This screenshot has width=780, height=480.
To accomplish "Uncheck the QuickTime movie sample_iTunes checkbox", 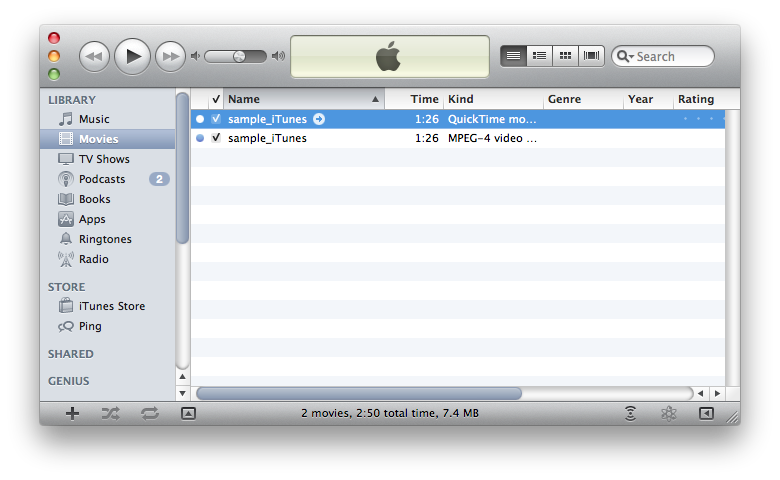I will pos(216,119).
